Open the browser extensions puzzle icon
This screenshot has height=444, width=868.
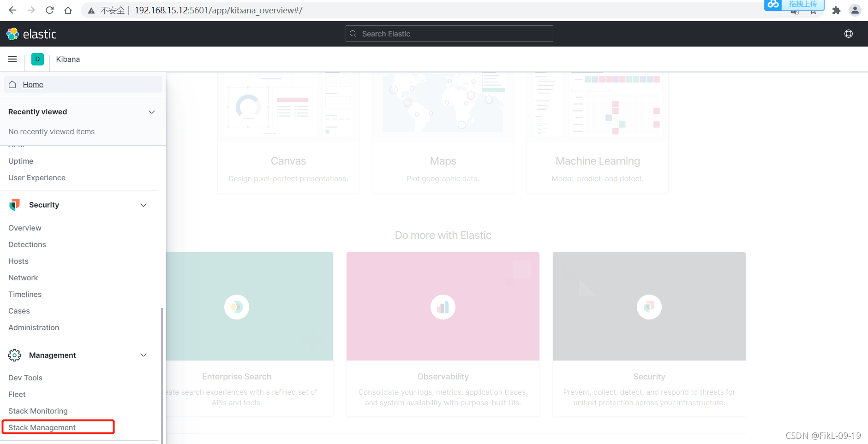click(836, 10)
